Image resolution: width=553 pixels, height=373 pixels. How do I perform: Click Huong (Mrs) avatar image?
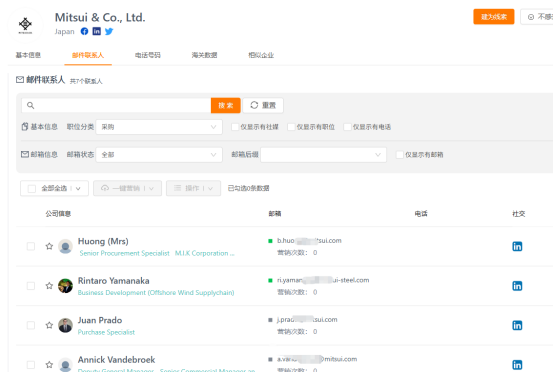coord(65,246)
